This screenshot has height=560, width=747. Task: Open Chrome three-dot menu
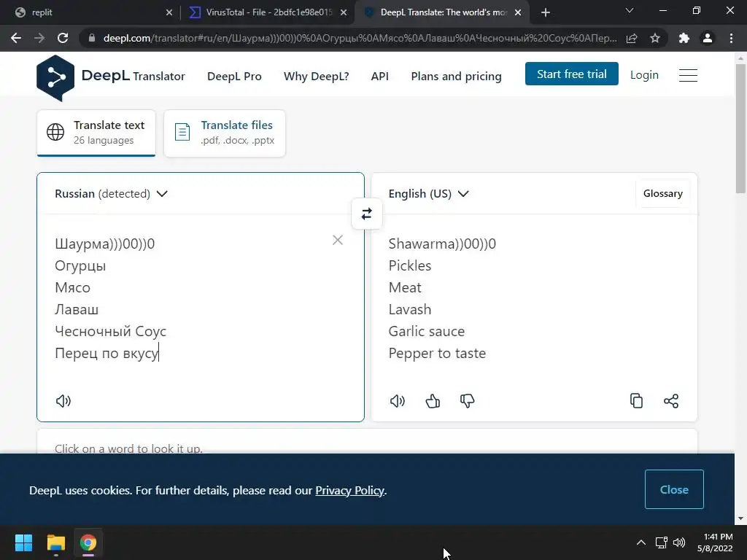pos(731,38)
